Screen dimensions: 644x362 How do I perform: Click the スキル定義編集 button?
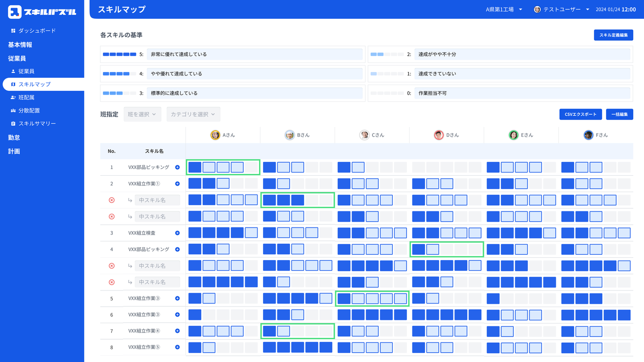click(x=613, y=35)
